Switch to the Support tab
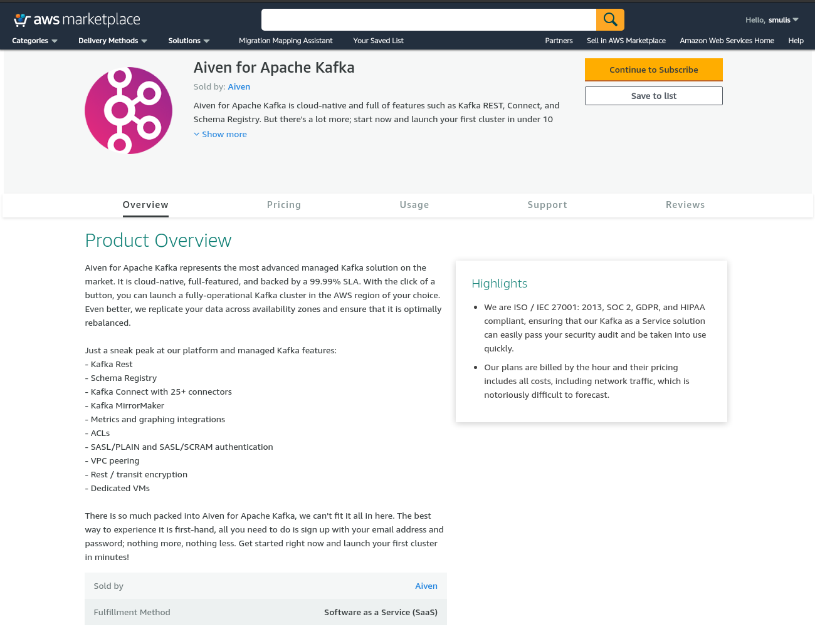The height and width of the screenshot is (644, 815). tap(547, 205)
